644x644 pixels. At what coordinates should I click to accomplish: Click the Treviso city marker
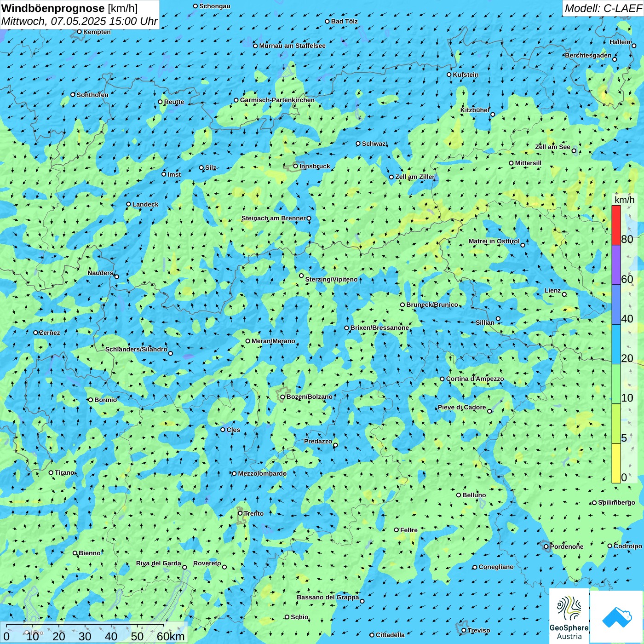click(x=464, y=630)
